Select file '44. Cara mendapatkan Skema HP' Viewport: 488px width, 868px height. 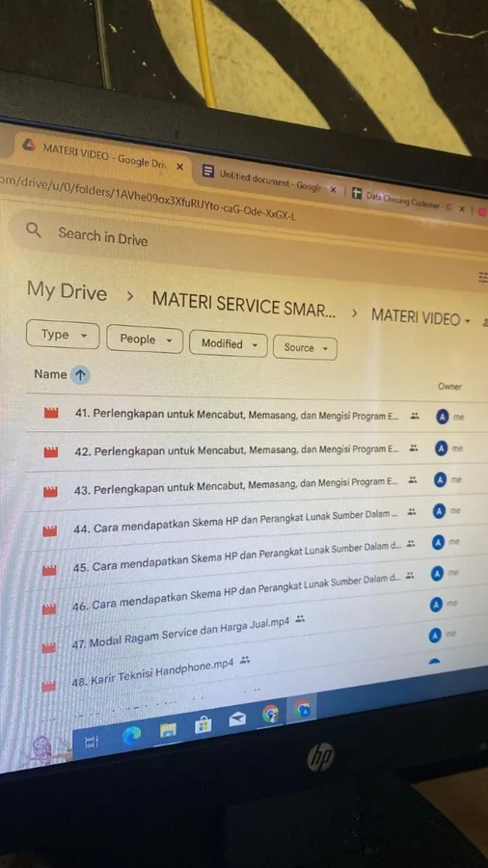235,522
